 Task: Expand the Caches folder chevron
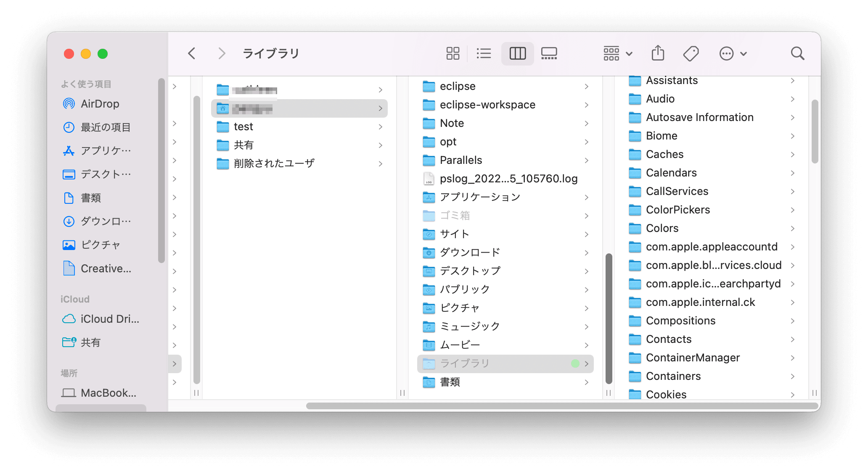point(792,154)
